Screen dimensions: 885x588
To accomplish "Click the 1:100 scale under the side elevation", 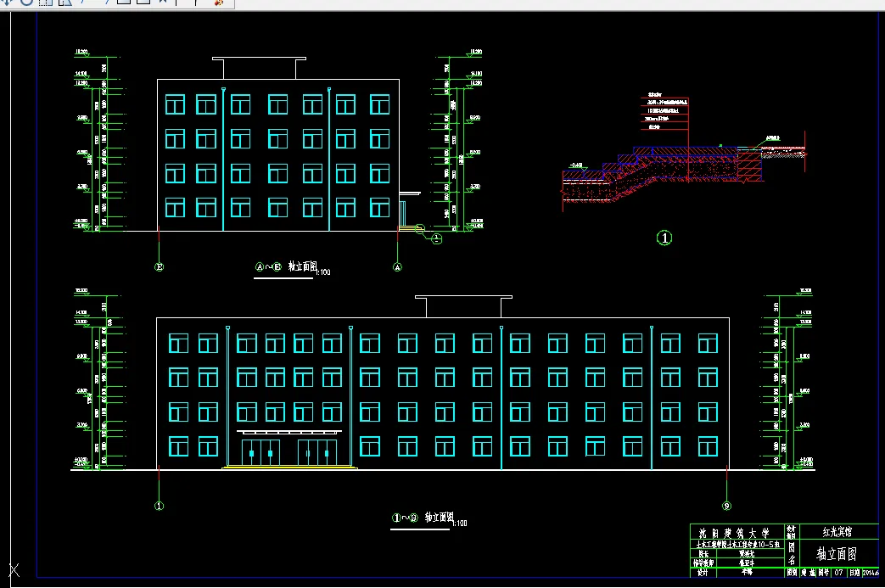I will coord(324,272).
